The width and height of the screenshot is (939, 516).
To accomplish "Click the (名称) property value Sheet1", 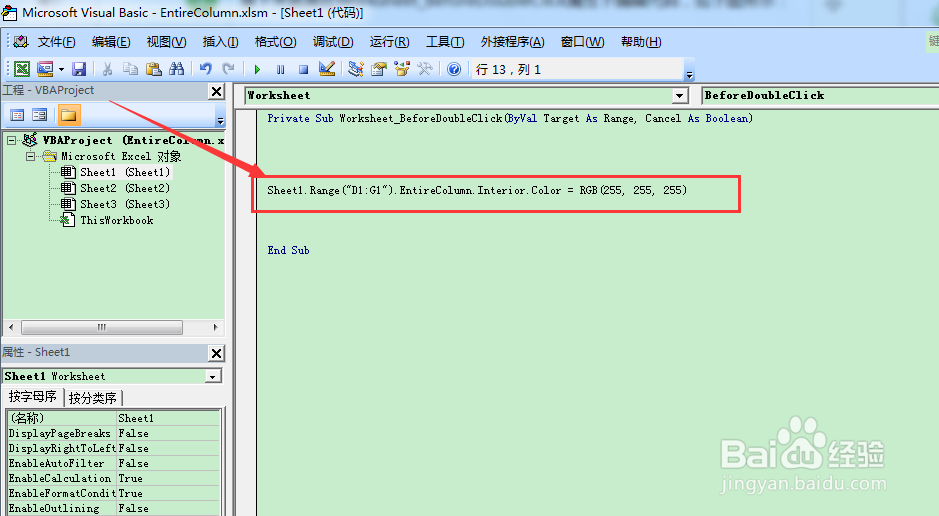I will pyautogui.click(x=168, y=418).
